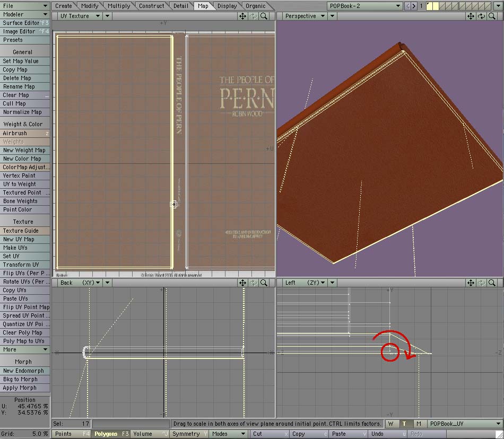Open the Display tab

click(227, 6)
